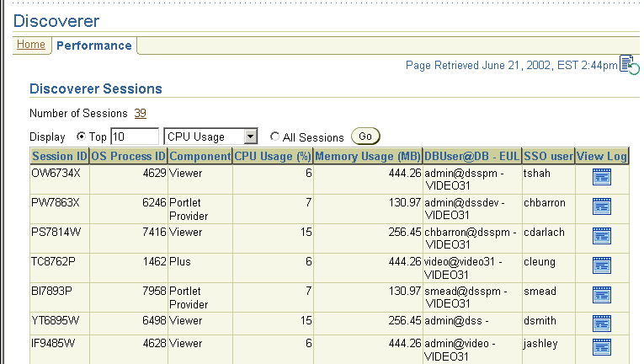The width and height of the screenshot is (644, 364).
Task: Sort by Memory Usage (MB) column header
Action: tap(368, 156)
